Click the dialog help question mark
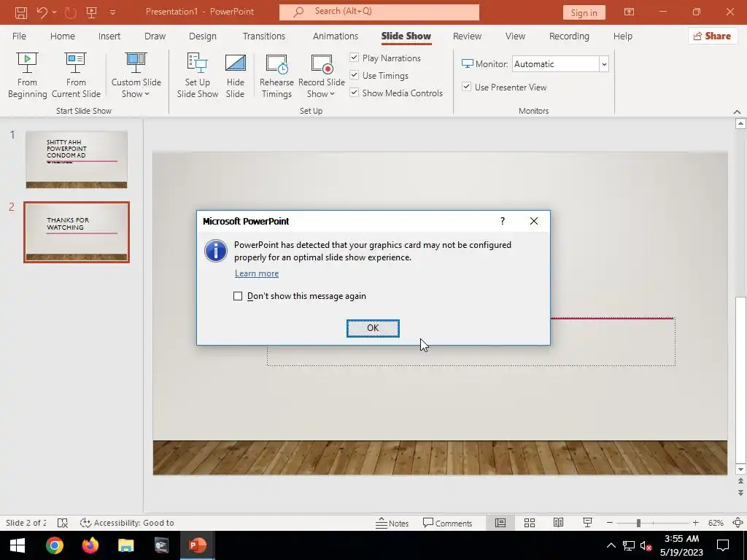747x560 pixels. click(502, 221)
